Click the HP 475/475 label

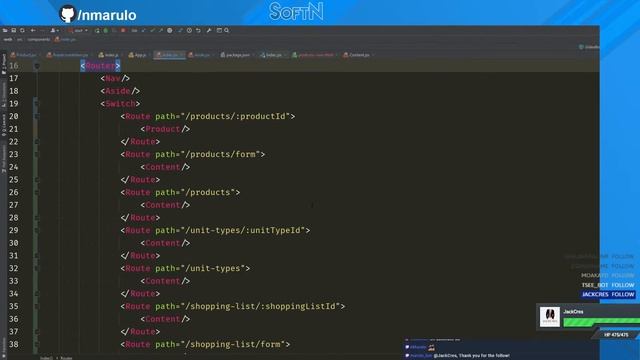tap(616, 335)
